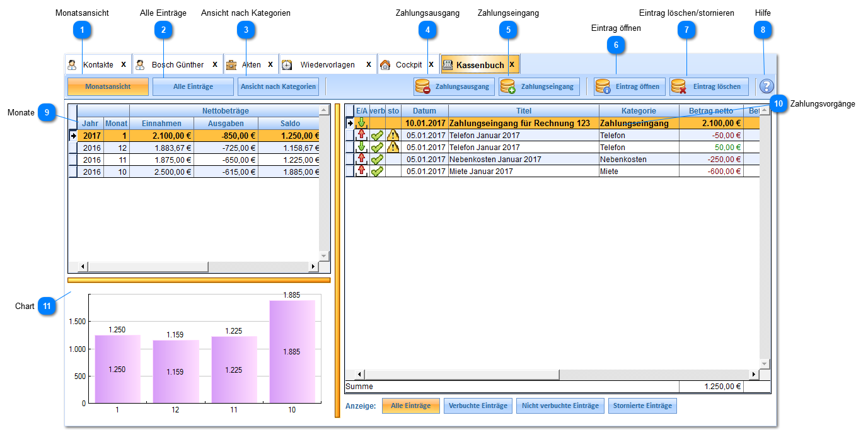Click green checkmark of Telefon 50,00 € row
The width and height of the screenshot is (868, 432).
[x=377, y=147]
